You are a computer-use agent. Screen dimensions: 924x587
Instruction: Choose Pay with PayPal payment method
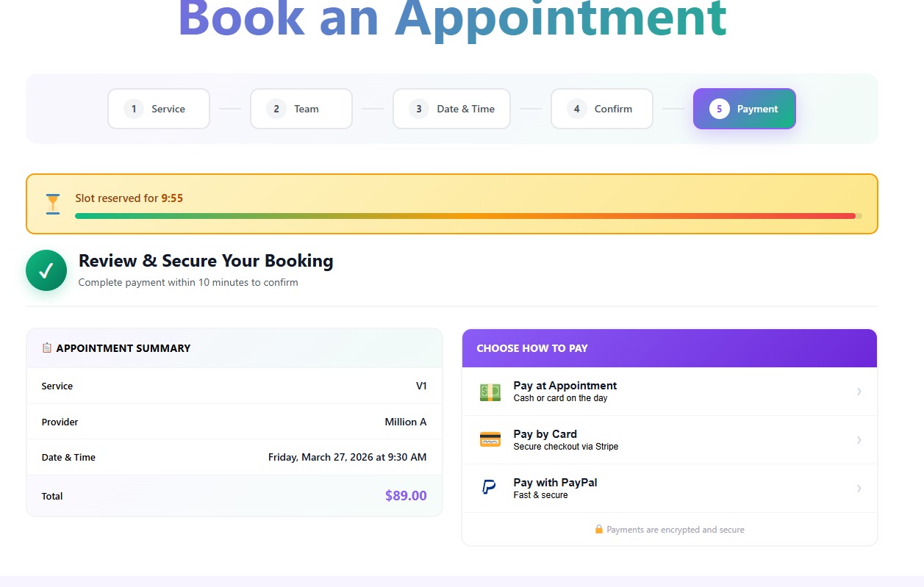(669, 487)
